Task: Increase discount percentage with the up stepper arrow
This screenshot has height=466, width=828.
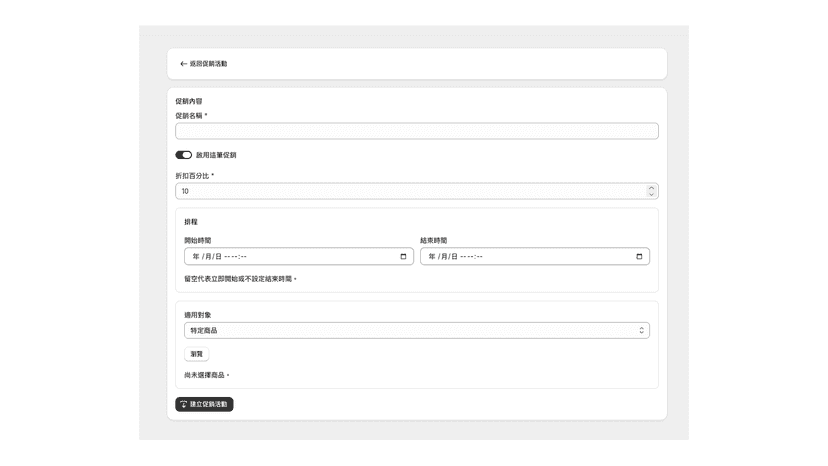Action: tap(651, 188)
